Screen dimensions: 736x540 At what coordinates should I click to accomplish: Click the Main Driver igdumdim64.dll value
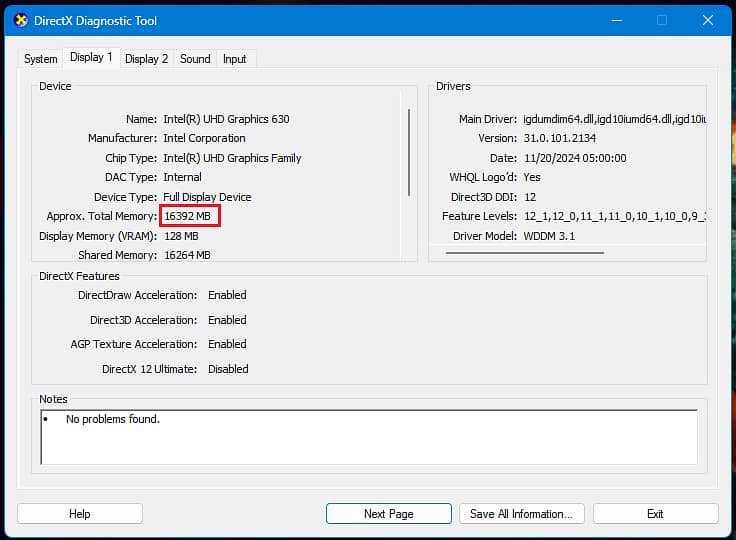click(x=614, y=119)
